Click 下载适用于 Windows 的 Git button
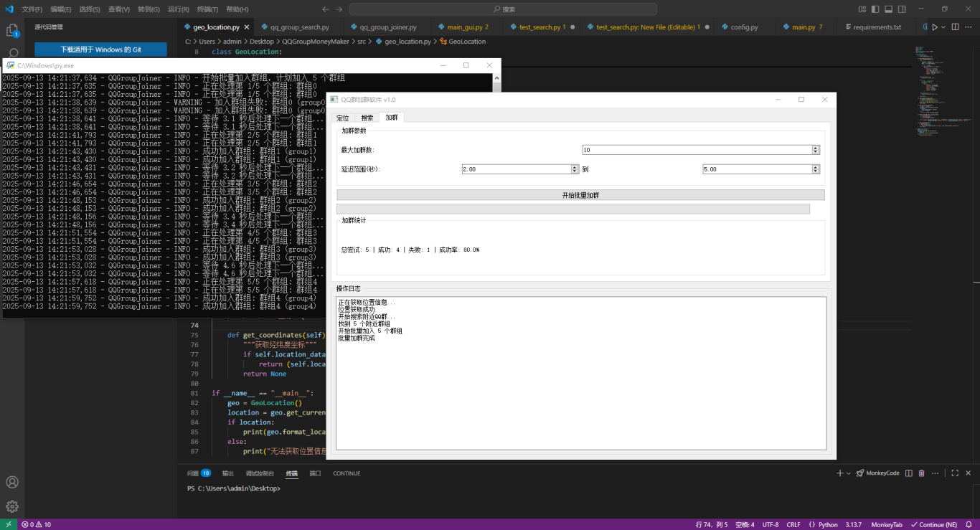This screenshot has width=980, height=530. [100, 49]
